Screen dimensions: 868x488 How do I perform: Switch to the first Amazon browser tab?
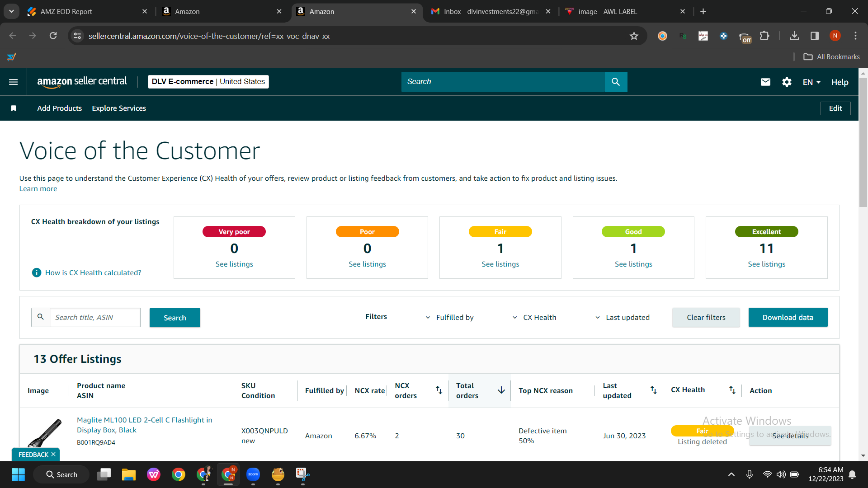(x=222, y=11)
